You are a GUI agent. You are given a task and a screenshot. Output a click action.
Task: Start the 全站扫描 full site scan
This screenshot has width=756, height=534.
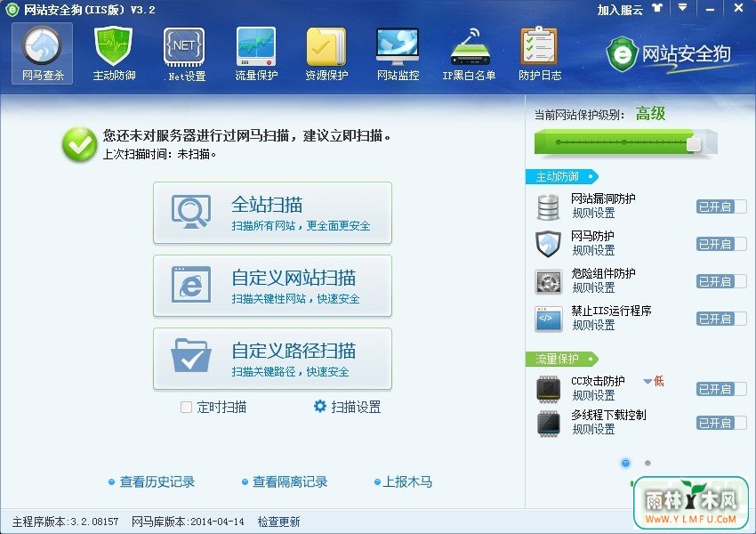click(x=272, y=212)
